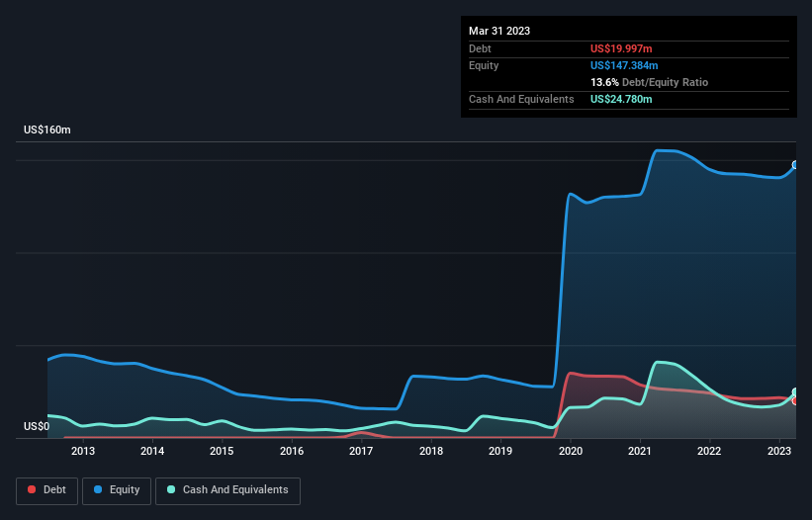Click the US$0 y-axis label
812x520 pixels.
(37, 426)
